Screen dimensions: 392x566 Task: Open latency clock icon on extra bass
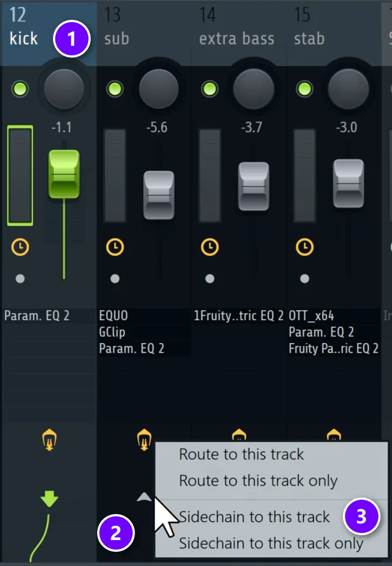(x=210, y=247)
